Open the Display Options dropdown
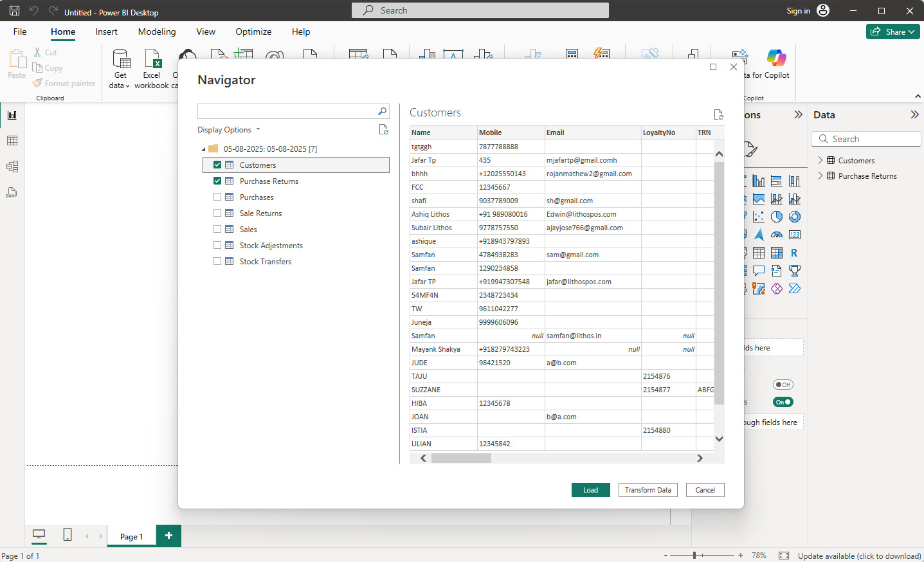The image size is (924, 562). 229,130
